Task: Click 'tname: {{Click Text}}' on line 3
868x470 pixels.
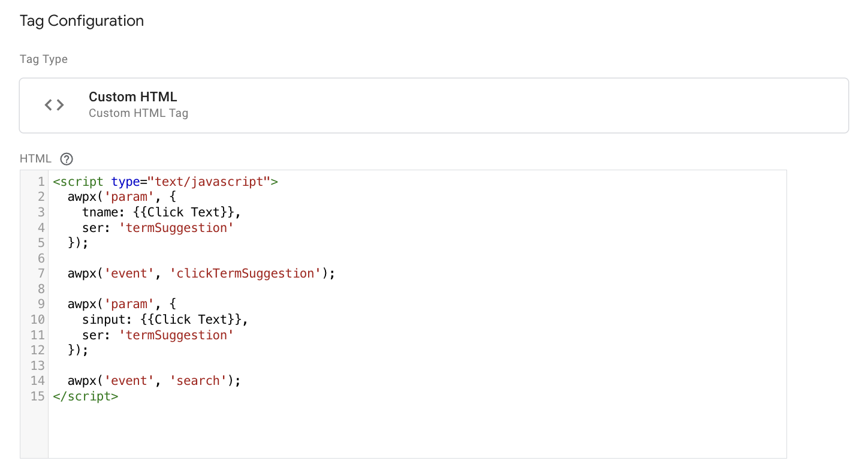Action: (162, 212)
